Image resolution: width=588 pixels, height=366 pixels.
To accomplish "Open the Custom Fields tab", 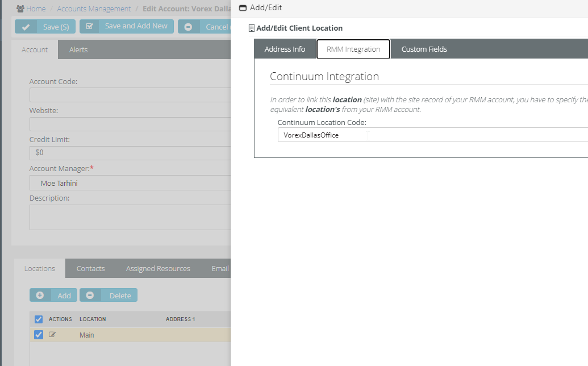I will pos(424,49).
